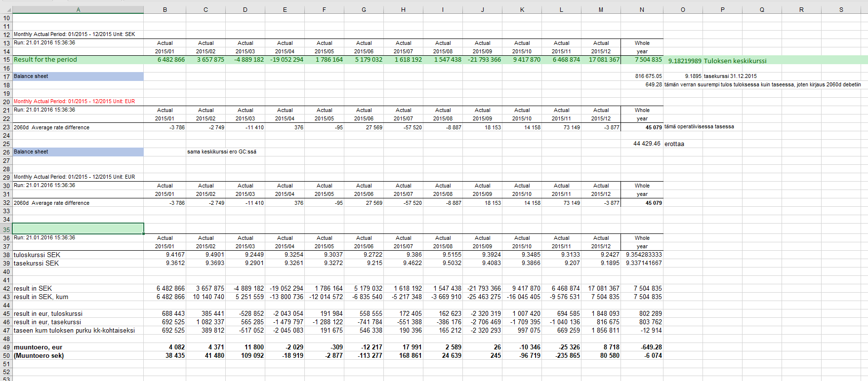Viewport: 868px width, 381px height.
Task: Click the Select All corner triangle
Action: 7,10
